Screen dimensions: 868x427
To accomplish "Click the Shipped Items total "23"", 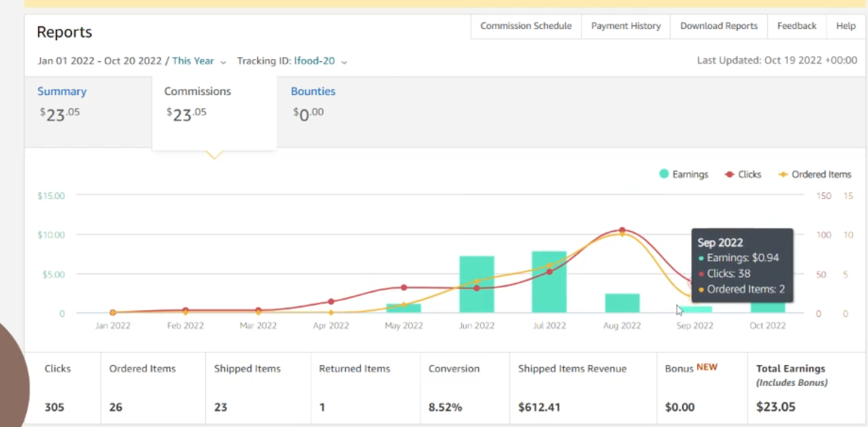I will [220, 407].
